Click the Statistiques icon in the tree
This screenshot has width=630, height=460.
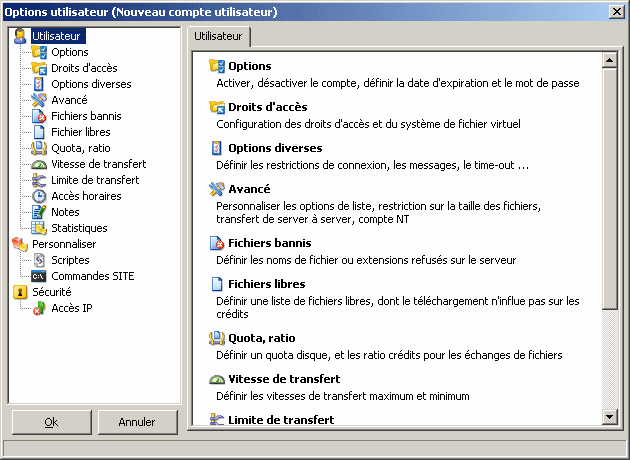coord(39,228)
